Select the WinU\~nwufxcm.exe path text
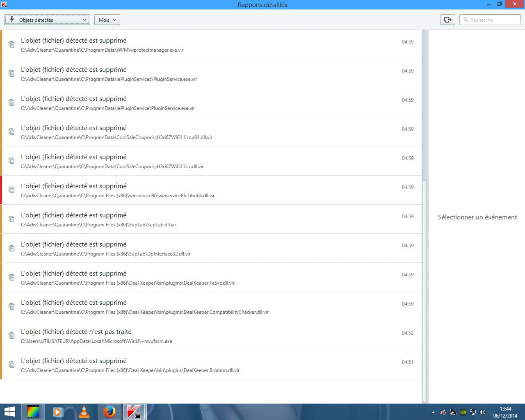The height and width of the screenshot is (420, 525). [x=96, y=341]
